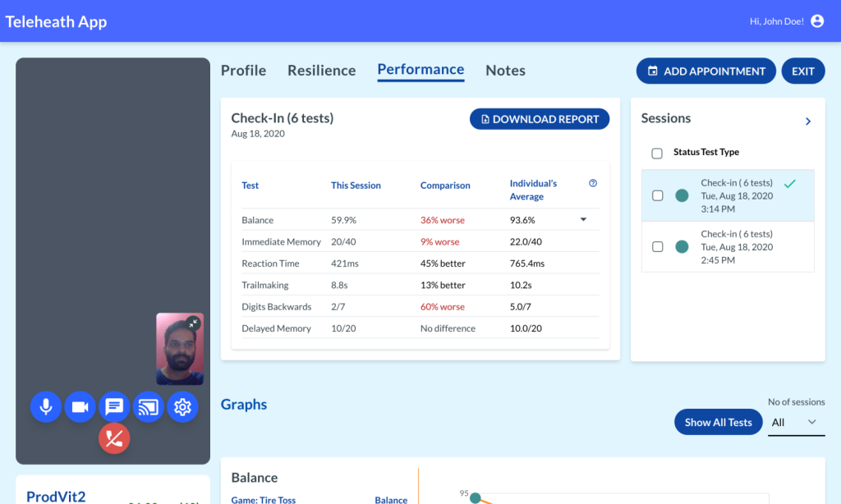
Task: Select the 3:14 PM session checkbox
Action: pos(657,196)
